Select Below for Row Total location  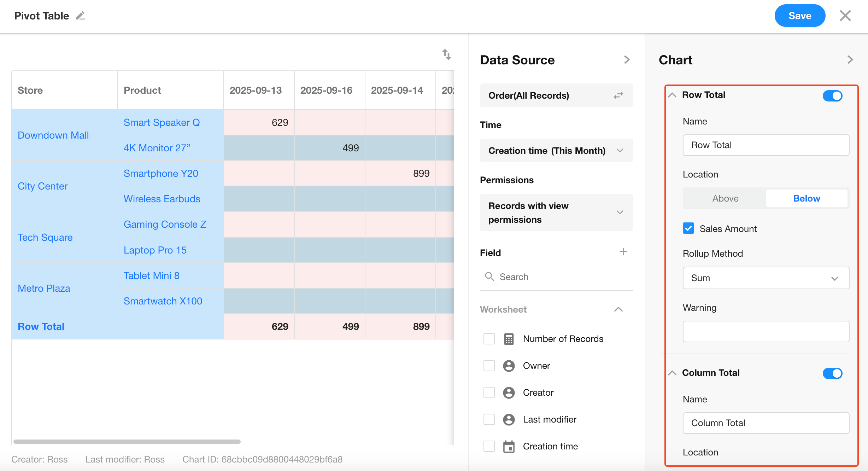(806, 198)
